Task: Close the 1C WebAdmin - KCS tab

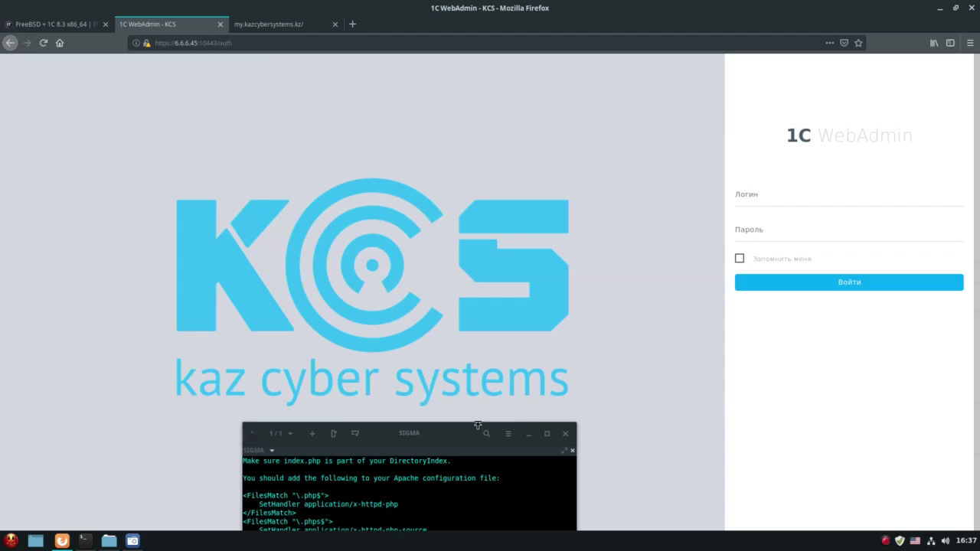Action: coord(220,24)
